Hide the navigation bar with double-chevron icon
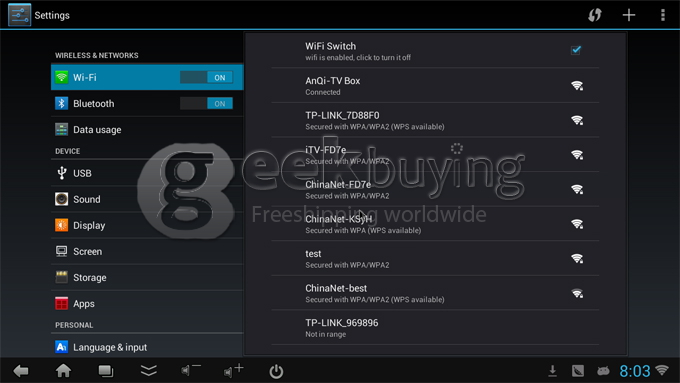 click(x=149, y=370)
